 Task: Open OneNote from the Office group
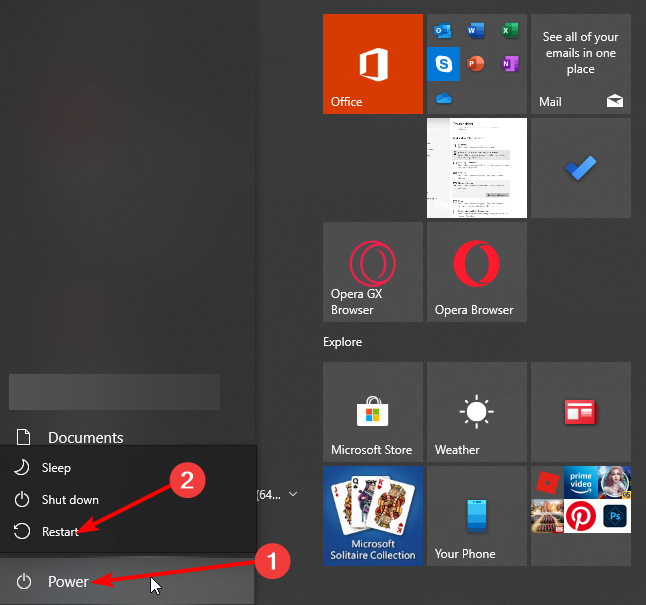click(x=510, y=64)
